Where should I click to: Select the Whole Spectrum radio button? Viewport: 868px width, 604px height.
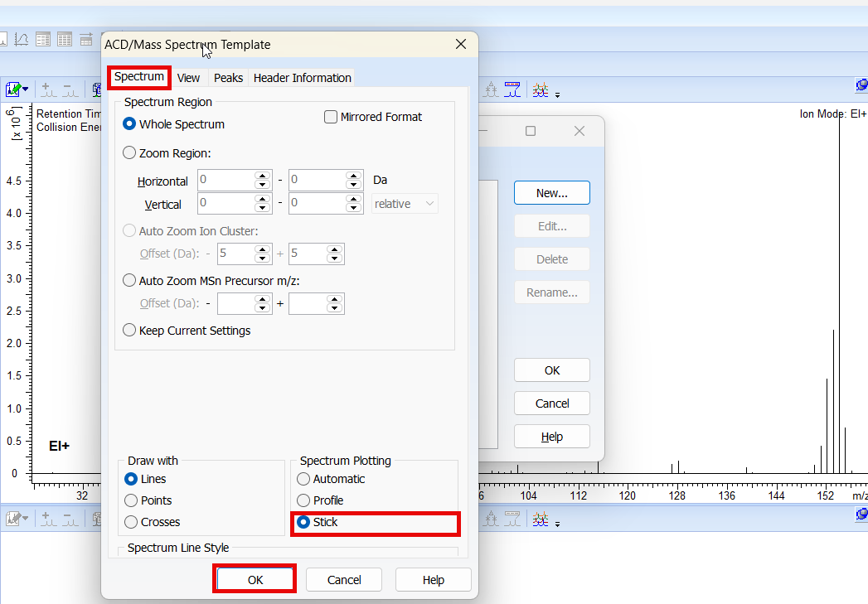click(x=129, y=124)
